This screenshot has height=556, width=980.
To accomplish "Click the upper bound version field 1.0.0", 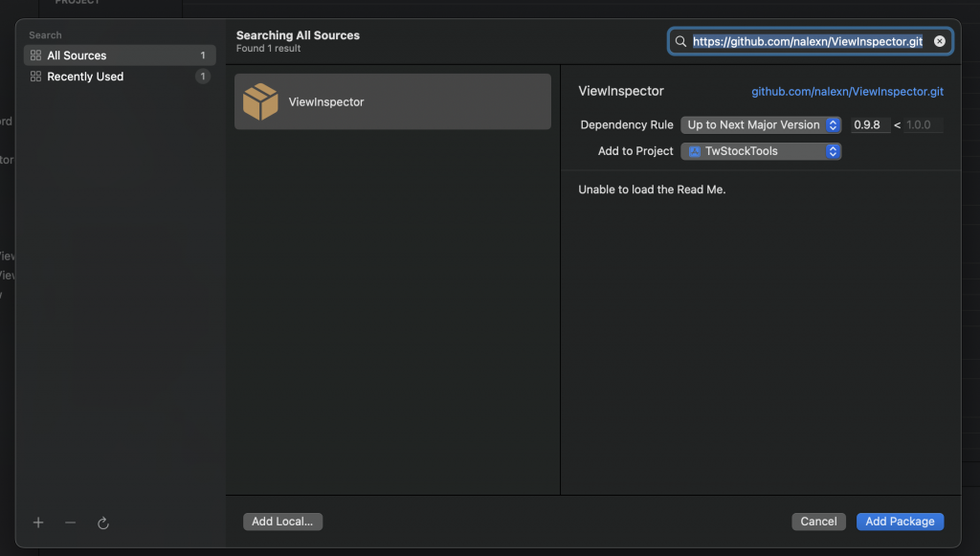I will point(923,125).
